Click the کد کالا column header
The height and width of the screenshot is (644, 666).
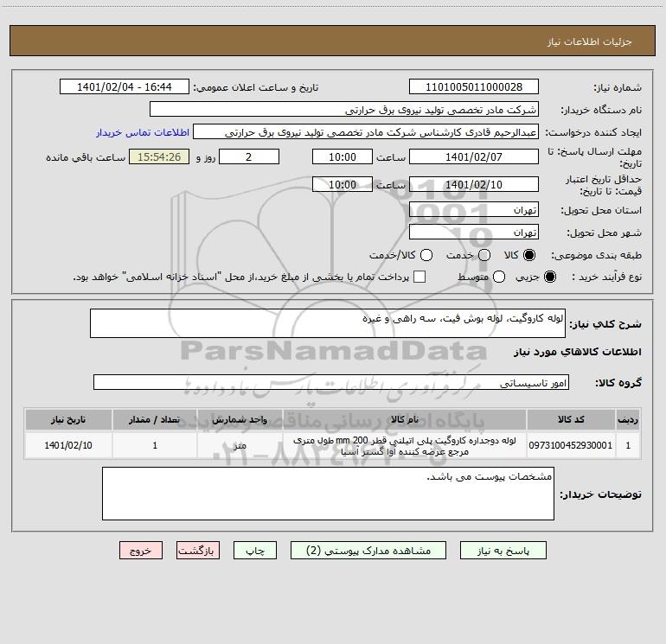571,419
